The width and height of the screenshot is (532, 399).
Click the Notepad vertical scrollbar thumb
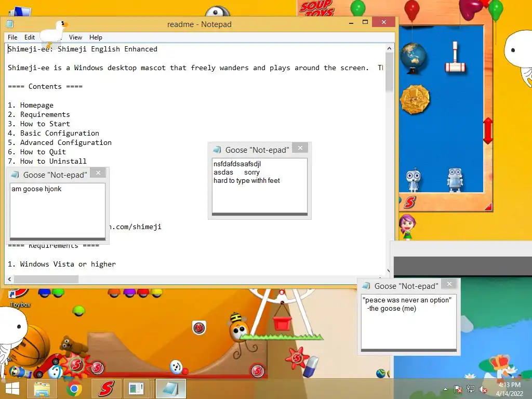coord(389,72)
